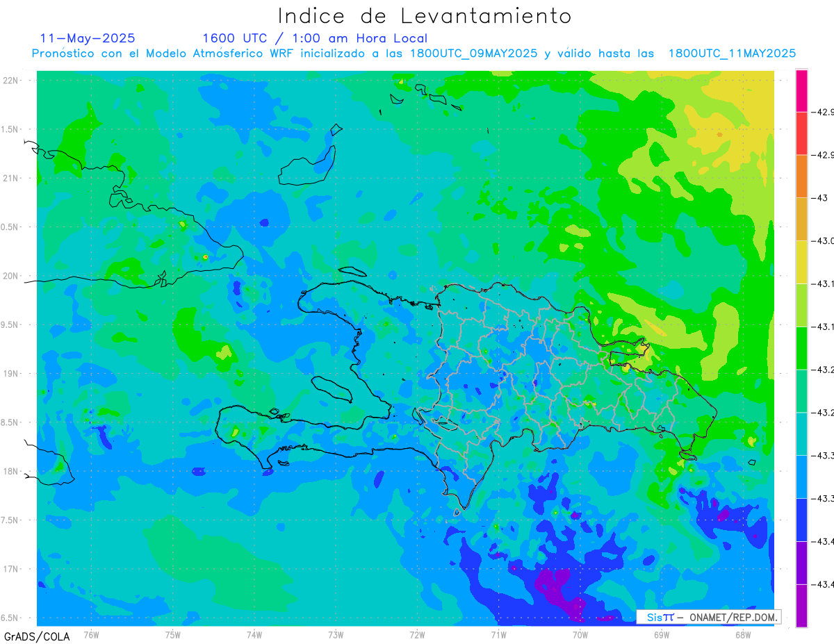Click the "-43" legend value label
The image size is (834, 644).
tap(819, 198)
